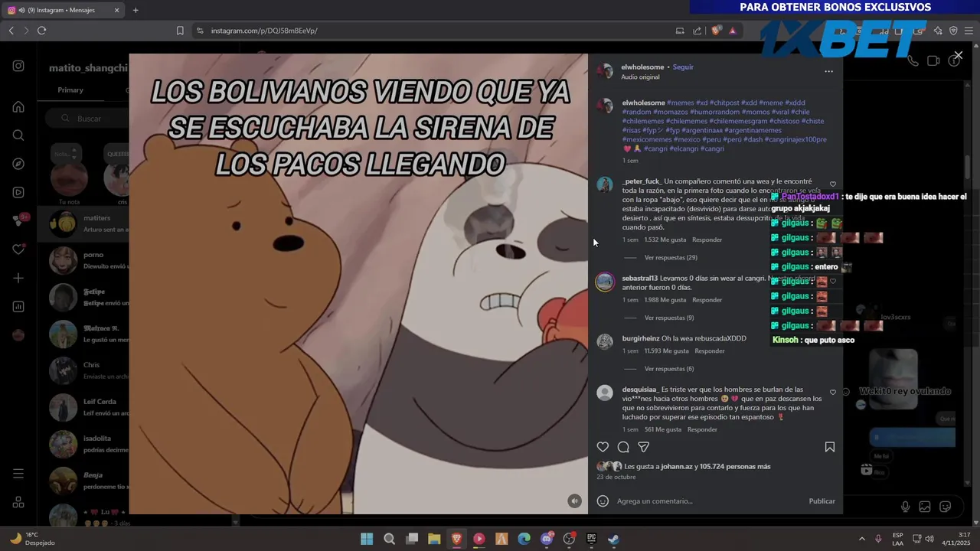This screenshot has height=551, width=980.
Task: Open Notifications heart in sidebar
Action: click(x=18, y=249)
